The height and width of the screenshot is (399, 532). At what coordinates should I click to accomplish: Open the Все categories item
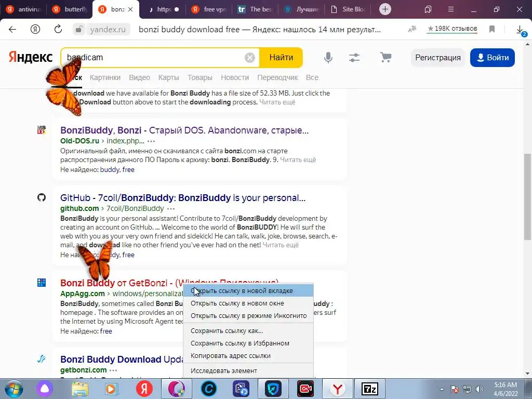point(312,78)
